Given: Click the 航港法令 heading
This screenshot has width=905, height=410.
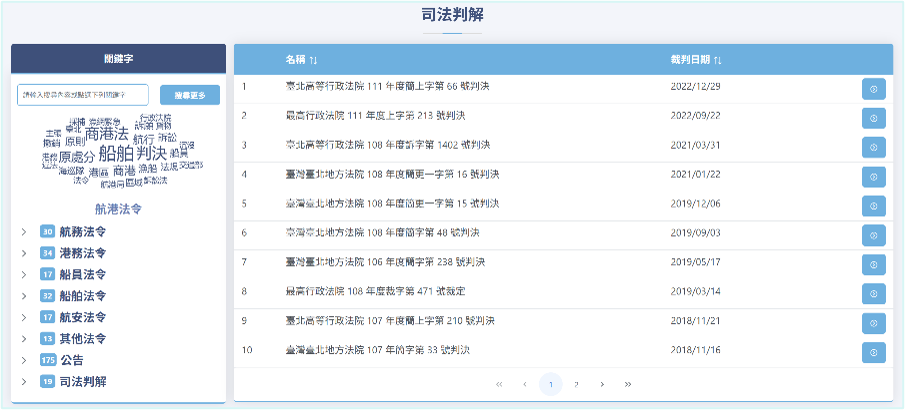Looking at the screenshot, I should tap(118, 209).
